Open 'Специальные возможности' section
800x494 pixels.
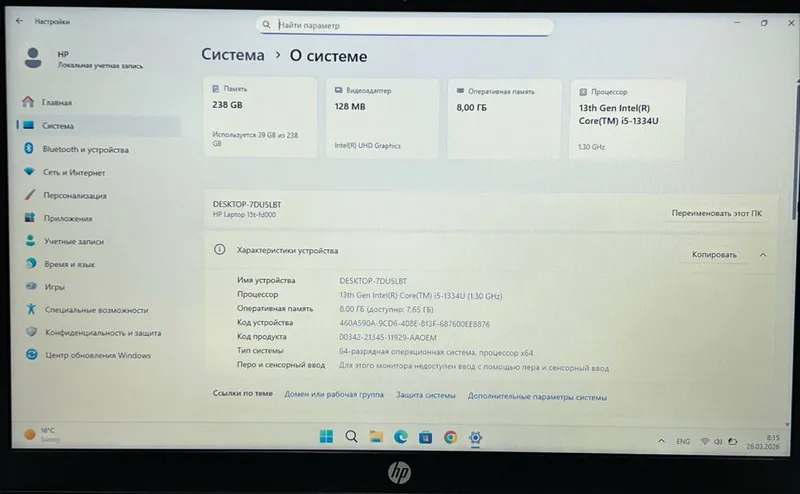pyautogui.click(x=97, y=310)
